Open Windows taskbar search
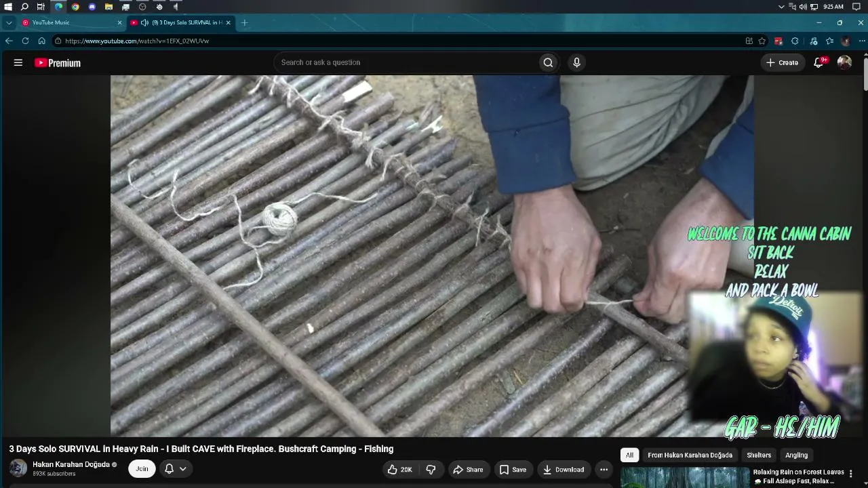This screenshot has width=868, height=488. 24,7
